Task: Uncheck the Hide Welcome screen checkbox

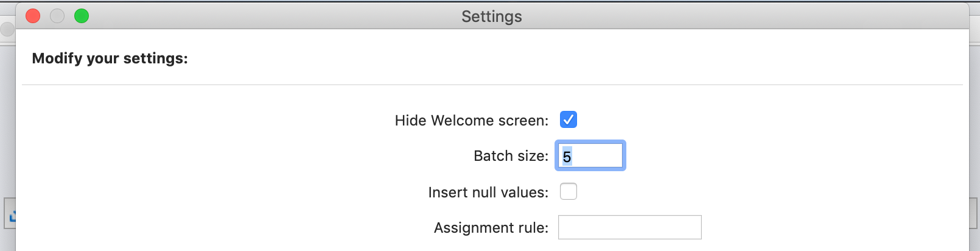Action: [569, 119]
